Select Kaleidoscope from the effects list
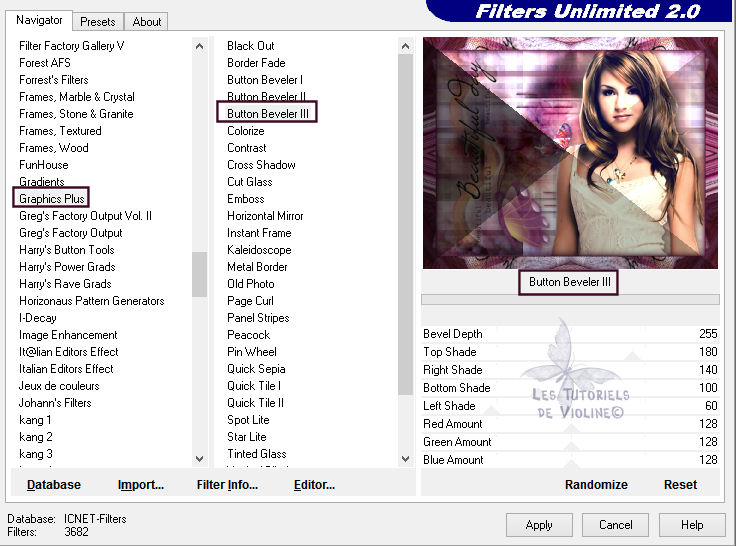The height and width of the screenshot is (546, 736). click(x=259, y=250)
